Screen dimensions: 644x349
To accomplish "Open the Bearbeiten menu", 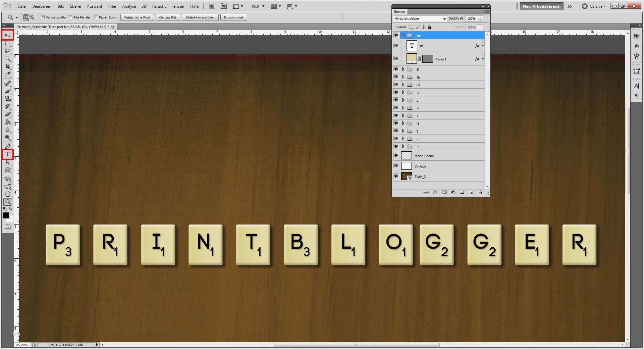I will point(42,6).
